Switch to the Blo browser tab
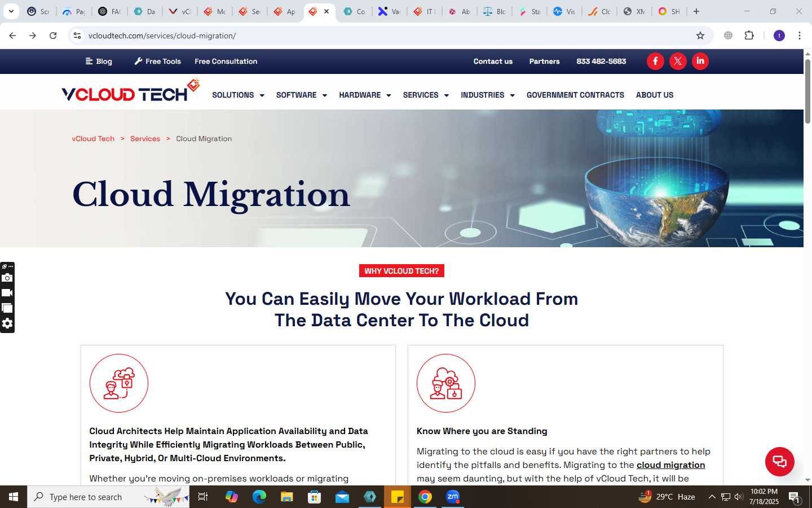 (495, 11)
